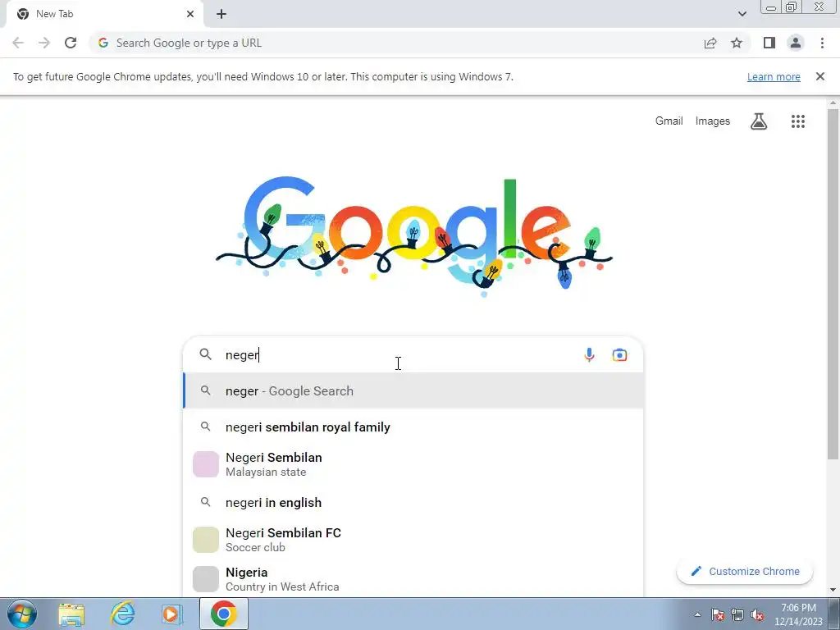The height and width of the screenshot is (630, 840).
Task: Click the page vertical scrollbar thumb
Action: [x=833, y=284]
